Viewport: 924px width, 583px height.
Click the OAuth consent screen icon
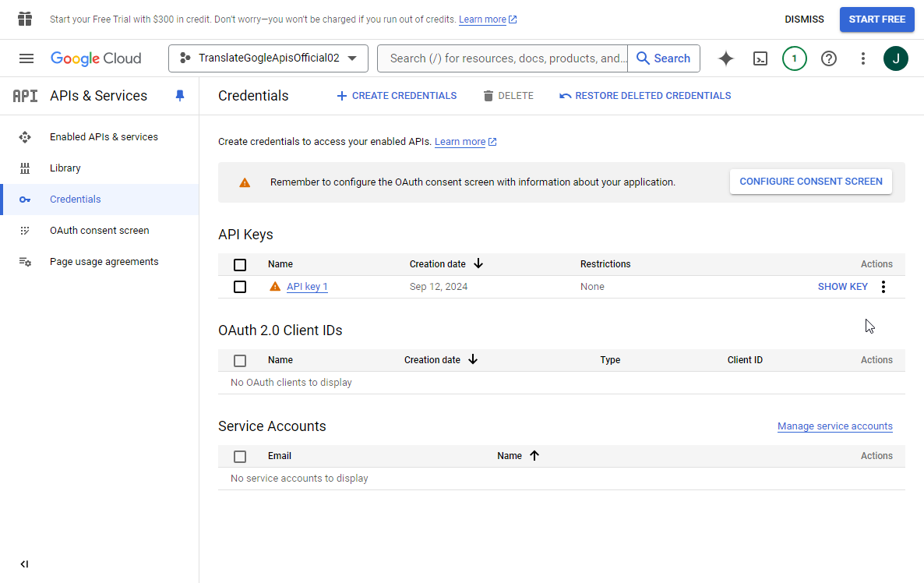(25, 231)
